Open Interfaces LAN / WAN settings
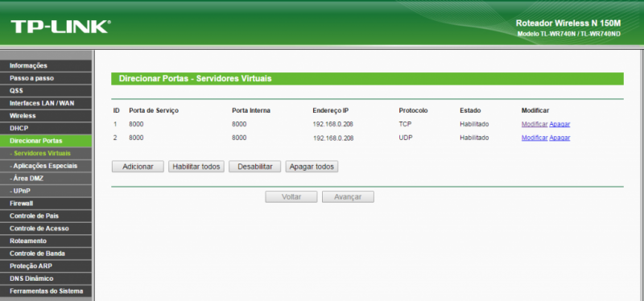Image resolution: width=644 pixels, height=301 pixels. (46, 103)
